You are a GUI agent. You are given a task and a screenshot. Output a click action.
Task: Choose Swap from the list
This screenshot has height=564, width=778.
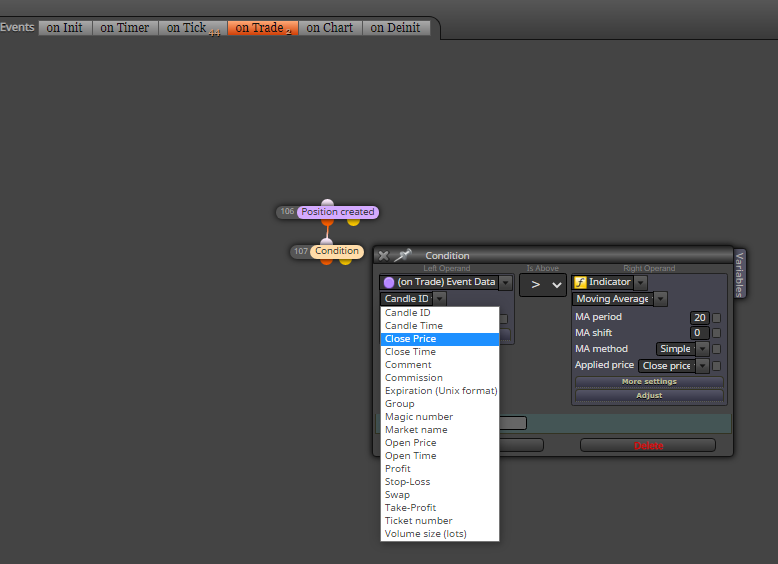click(440, 495)
